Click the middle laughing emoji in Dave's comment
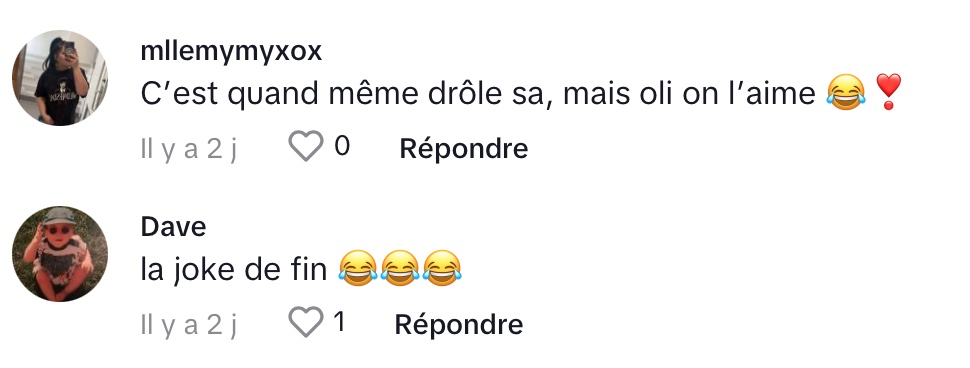The height and width of the screenshot is (368, 970). [x=400, y=268]
